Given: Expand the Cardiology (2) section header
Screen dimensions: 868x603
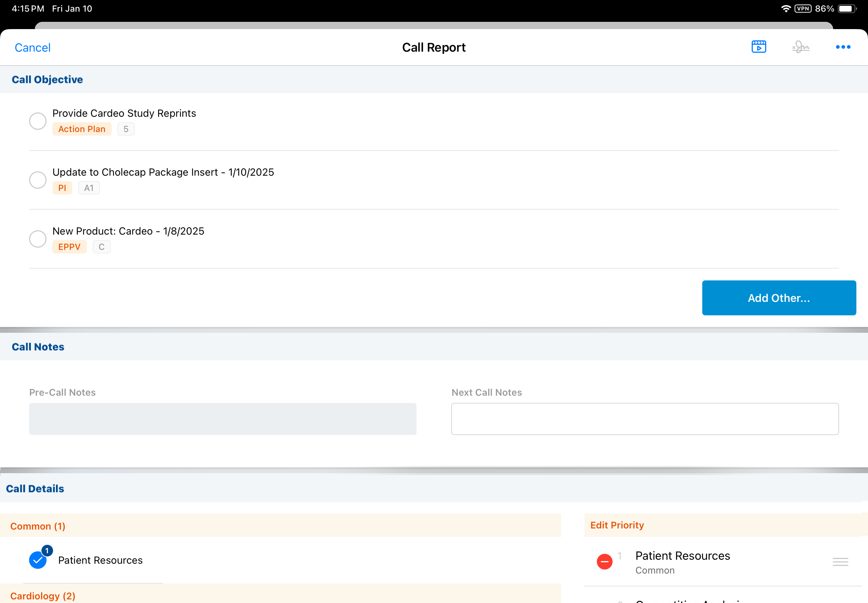Looking at the screenshot, I should tap(43, 596).
